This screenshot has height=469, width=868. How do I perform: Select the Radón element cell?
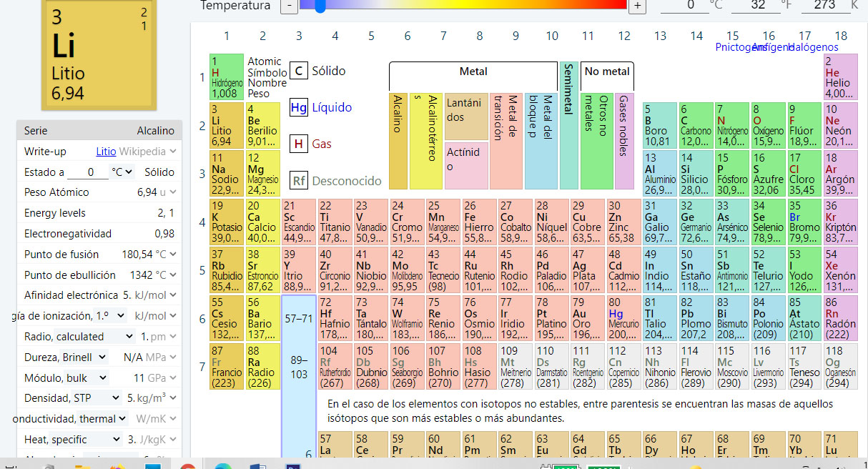tap(841, 319)
